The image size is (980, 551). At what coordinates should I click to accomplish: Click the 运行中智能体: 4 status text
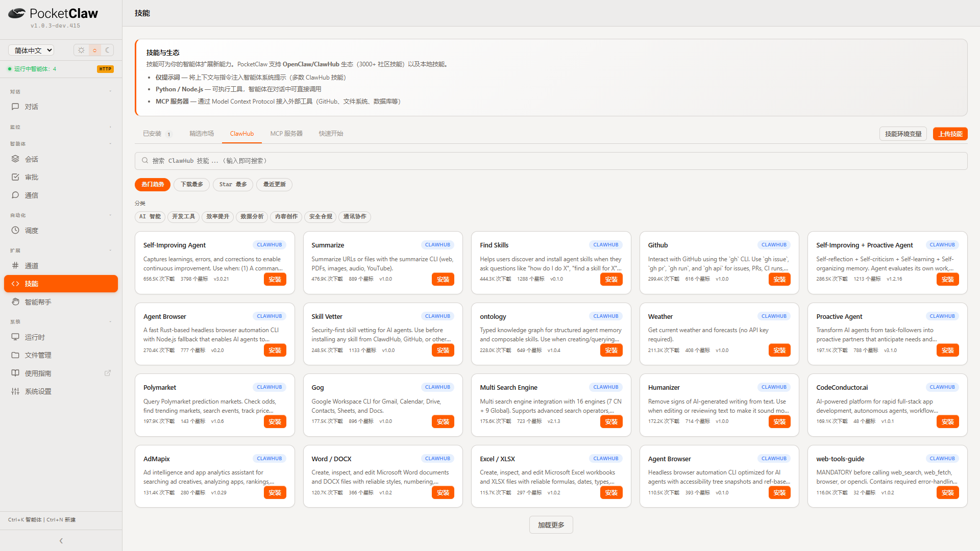point(35,69)
